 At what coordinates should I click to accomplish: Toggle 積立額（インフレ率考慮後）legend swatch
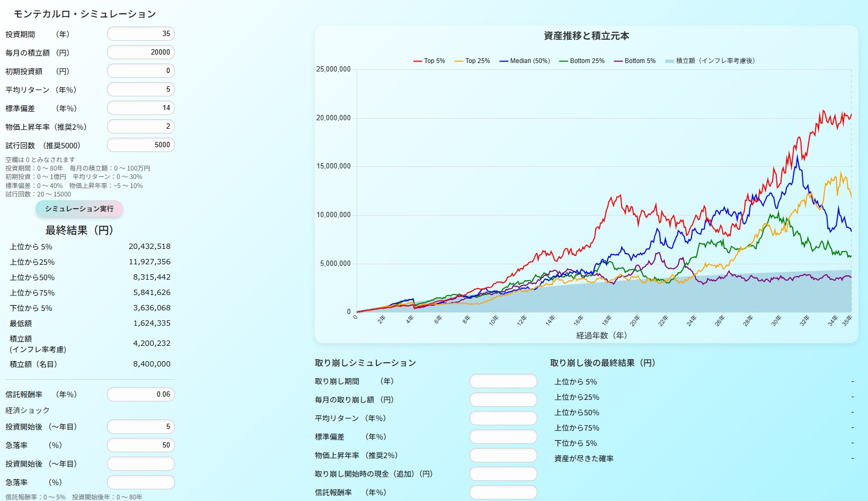tap(710, 61)
